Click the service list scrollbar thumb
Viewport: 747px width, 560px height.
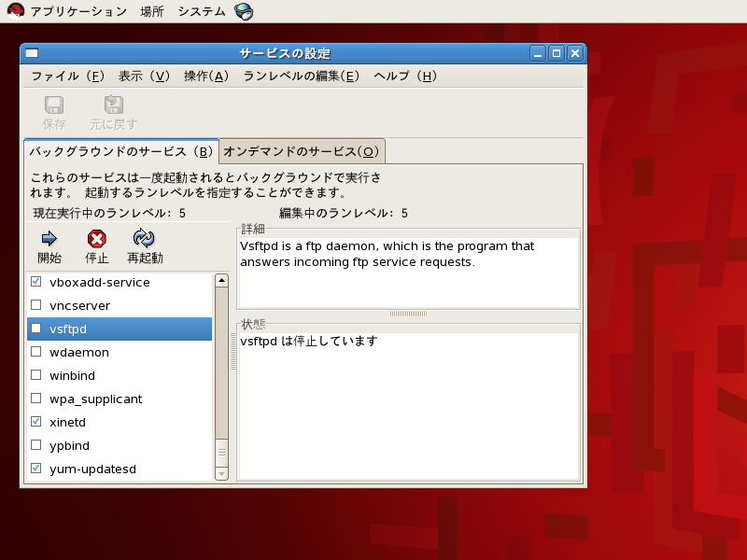[x=221, y=453]
